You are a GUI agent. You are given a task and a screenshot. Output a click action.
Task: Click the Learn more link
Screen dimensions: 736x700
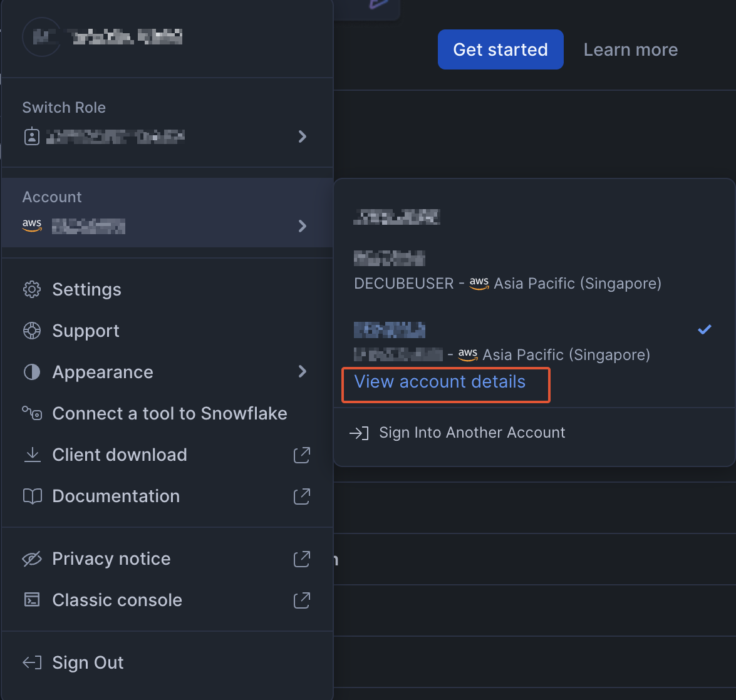(630, 49)
